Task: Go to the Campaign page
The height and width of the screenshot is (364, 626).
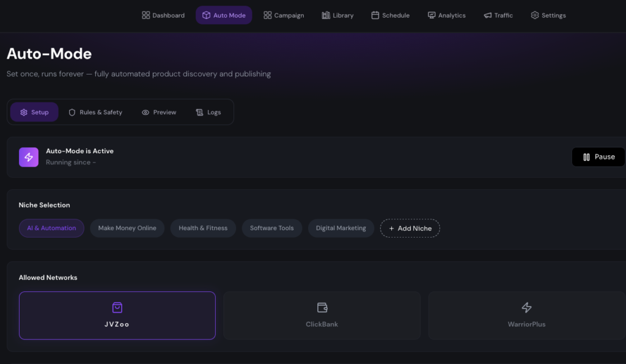Action: pos(284,15)
